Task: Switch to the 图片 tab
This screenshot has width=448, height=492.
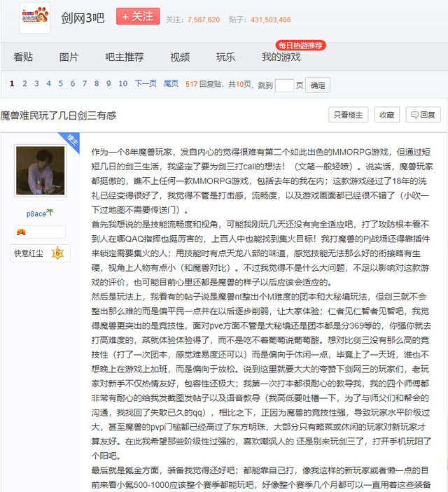Action: pos(69,57)
